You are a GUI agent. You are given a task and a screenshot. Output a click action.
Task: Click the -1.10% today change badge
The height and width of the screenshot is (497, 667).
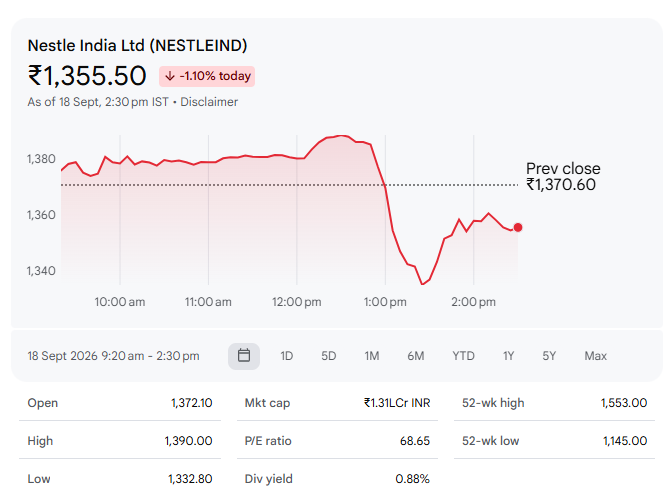(x=207, y=76)
